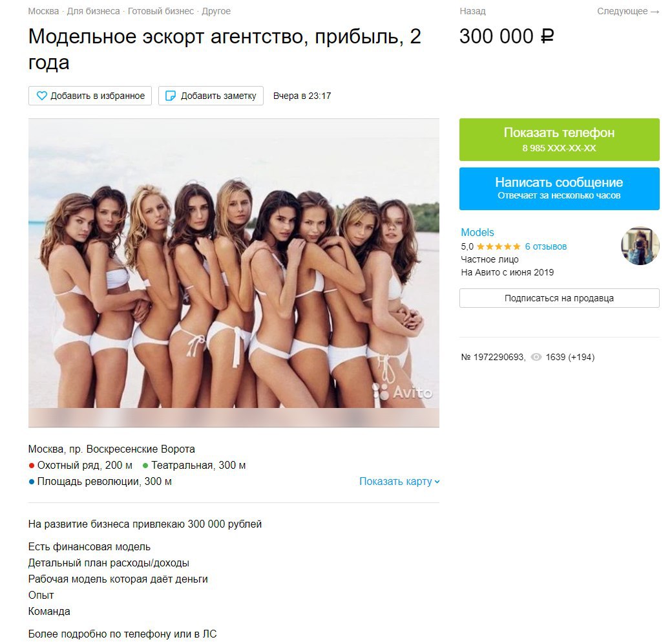672x644 pixels.
Task: Click the note icon beside Добавить заметку
Action: (171, 96)
